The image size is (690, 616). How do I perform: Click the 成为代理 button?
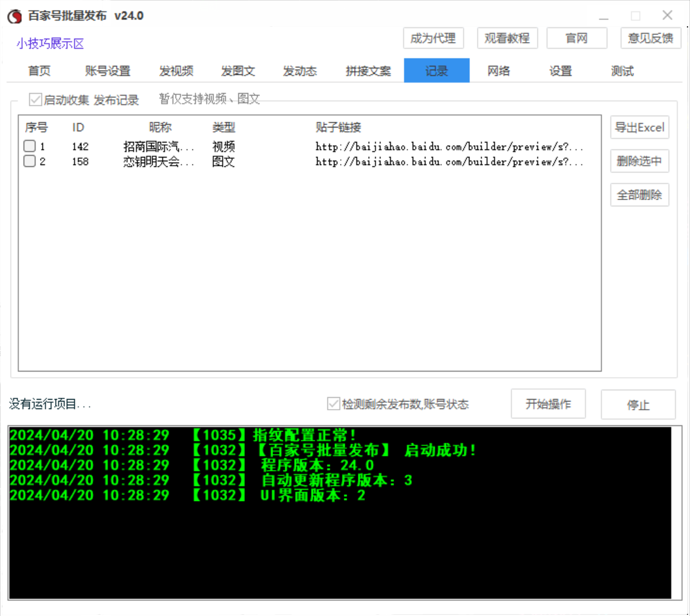[433, 38]
